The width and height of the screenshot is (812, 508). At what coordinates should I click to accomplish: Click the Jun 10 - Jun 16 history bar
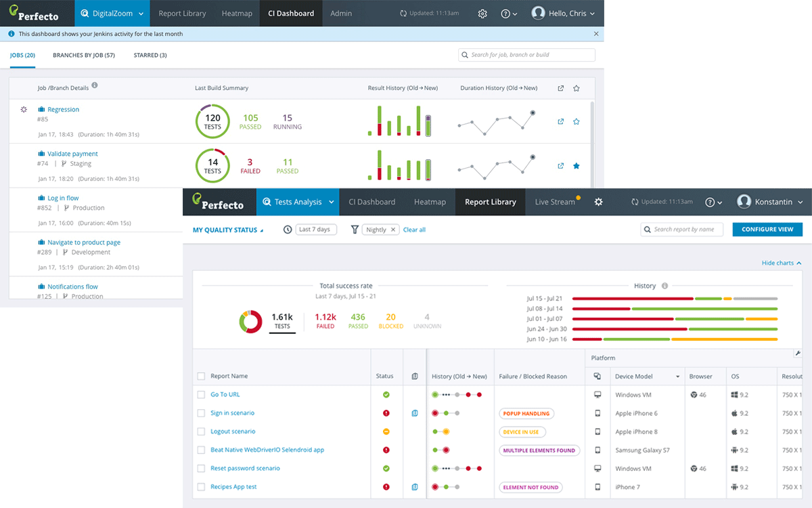[675, 339]
